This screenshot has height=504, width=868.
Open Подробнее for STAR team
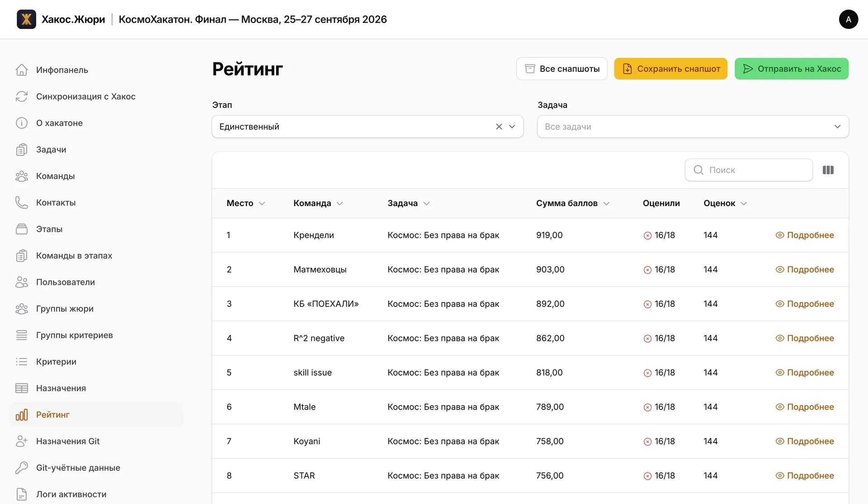click(x=805, y=476)
